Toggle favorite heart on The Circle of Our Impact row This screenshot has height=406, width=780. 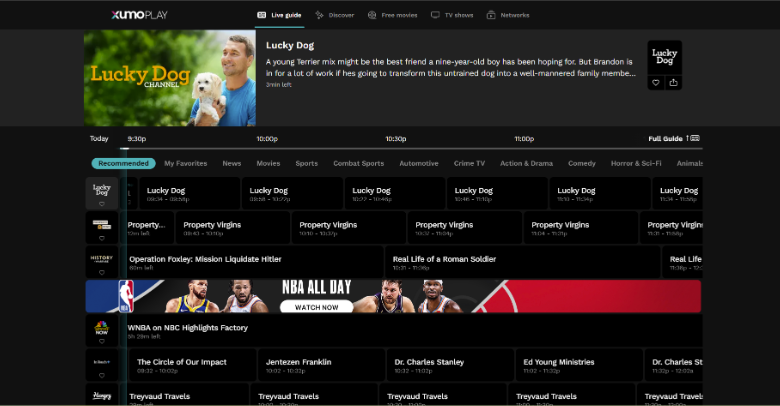click(101, 376)
